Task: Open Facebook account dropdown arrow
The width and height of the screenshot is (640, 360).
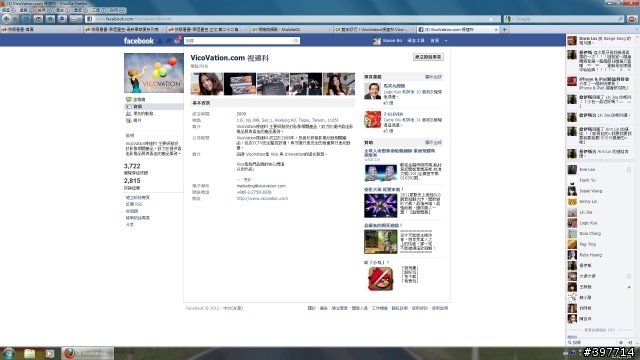Action: click(446, 41)
